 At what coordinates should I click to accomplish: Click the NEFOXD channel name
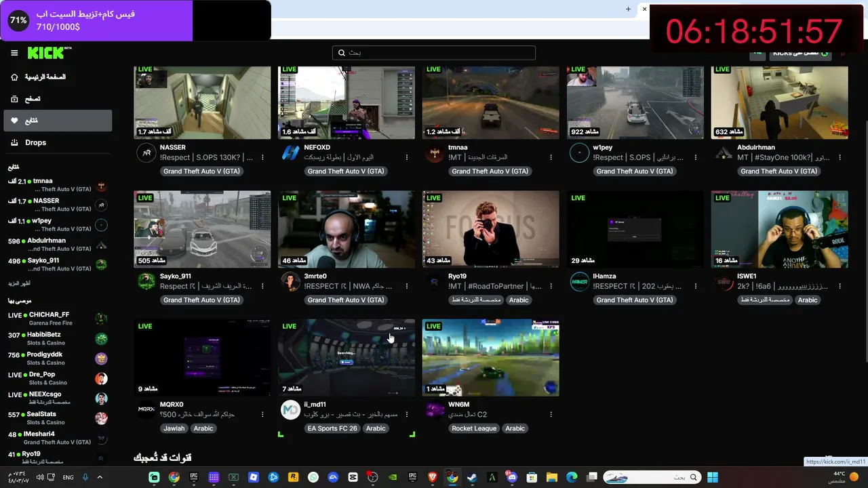tap(317, 148)
